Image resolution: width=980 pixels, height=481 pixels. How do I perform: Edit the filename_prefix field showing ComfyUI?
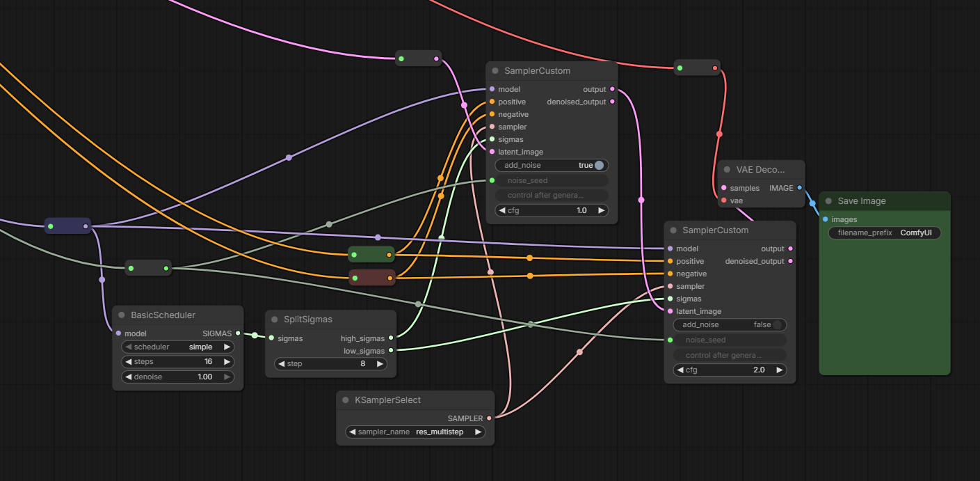coord(885,232)
